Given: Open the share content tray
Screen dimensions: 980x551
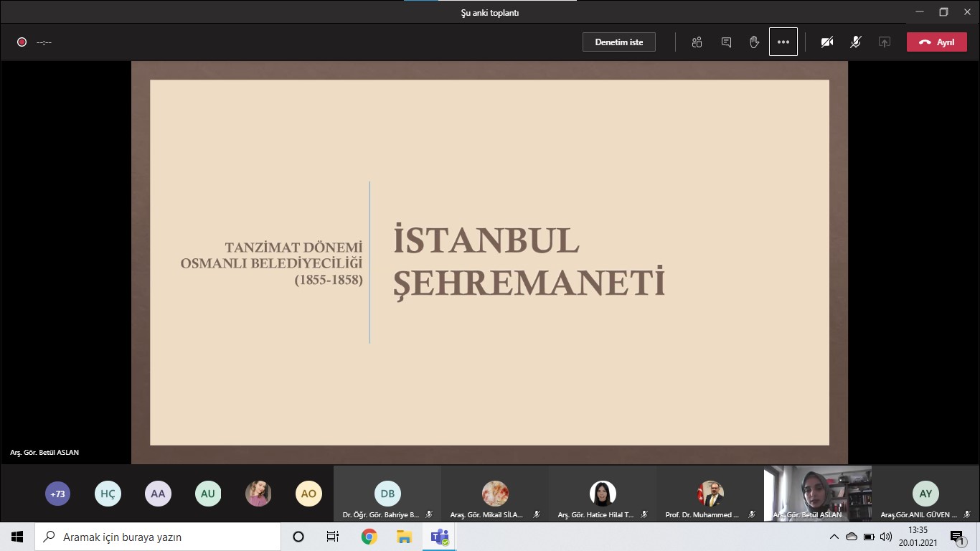Looking at the screenshot, I should [x=885, y=42].
